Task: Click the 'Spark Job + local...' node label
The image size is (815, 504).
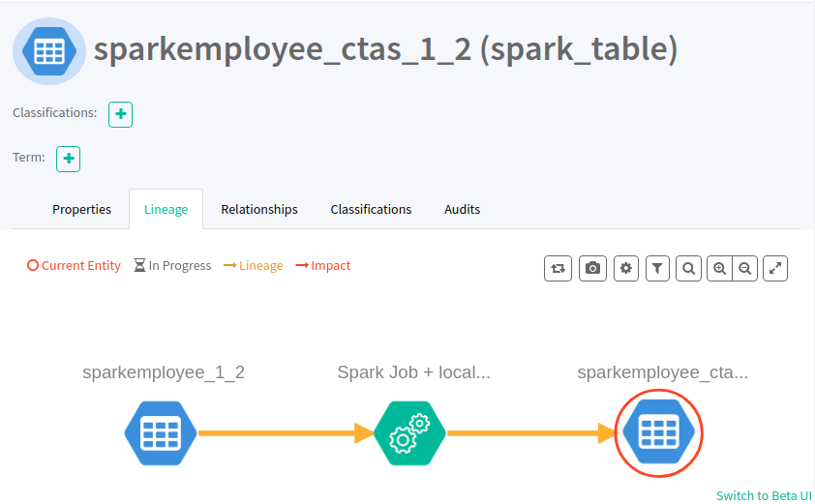Action: [413, 372]
